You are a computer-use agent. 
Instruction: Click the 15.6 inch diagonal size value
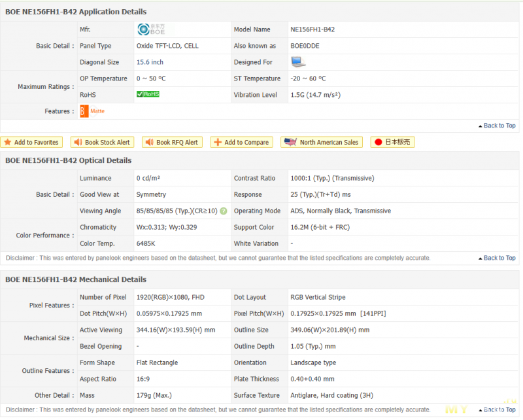pos(150,62)
